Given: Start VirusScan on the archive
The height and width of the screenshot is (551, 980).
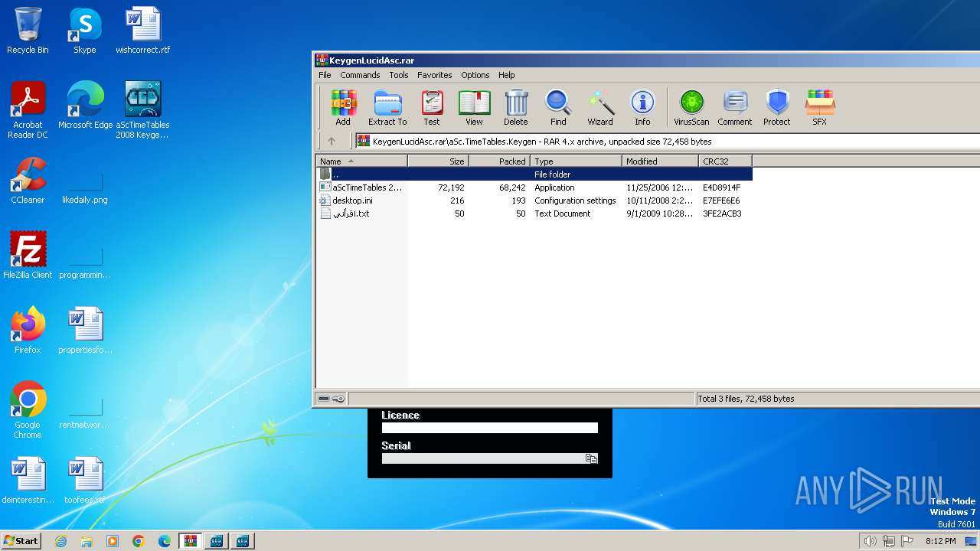Looking at the screenshot, I should coord(691,107).
